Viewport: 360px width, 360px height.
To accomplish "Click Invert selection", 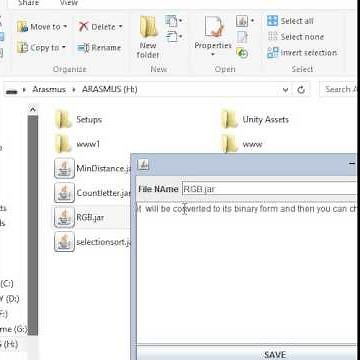I will tap(302, 53).
